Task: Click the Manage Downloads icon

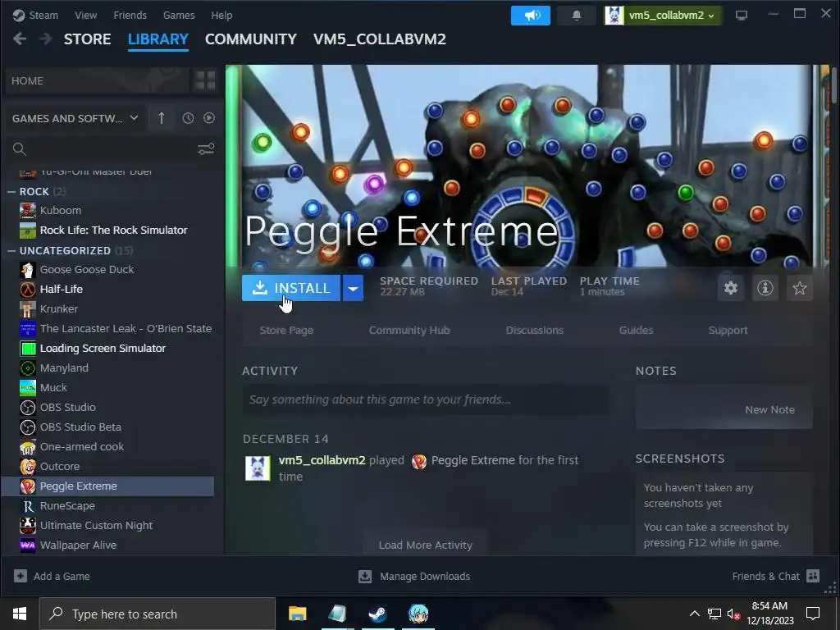Action: 365,576
